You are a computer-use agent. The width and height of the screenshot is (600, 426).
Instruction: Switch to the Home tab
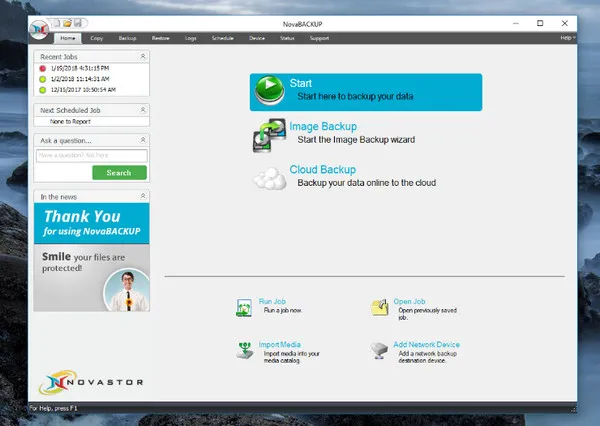coord(68,38)
